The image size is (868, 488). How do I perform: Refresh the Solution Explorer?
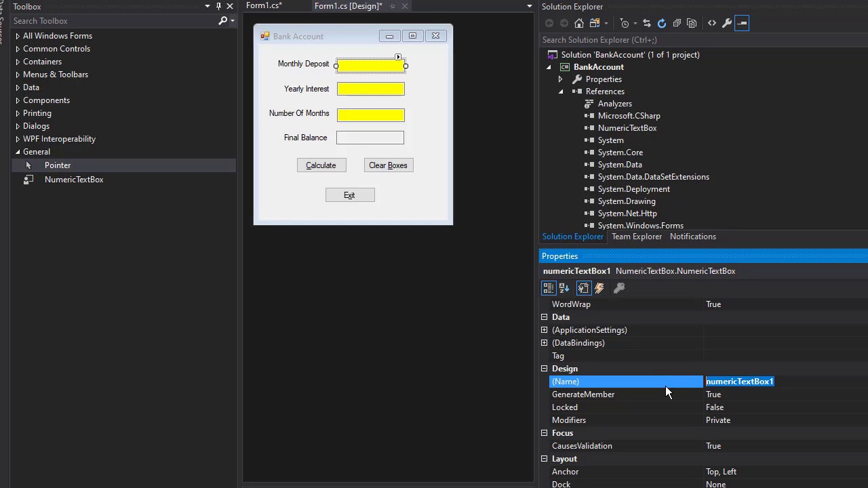click(662, 23)
